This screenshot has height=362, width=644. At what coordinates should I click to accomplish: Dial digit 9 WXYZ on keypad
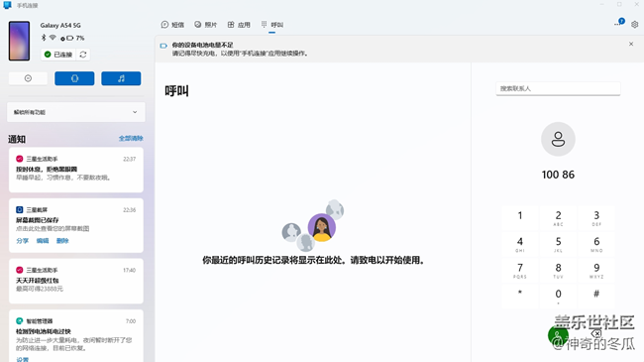coord(596,270)
